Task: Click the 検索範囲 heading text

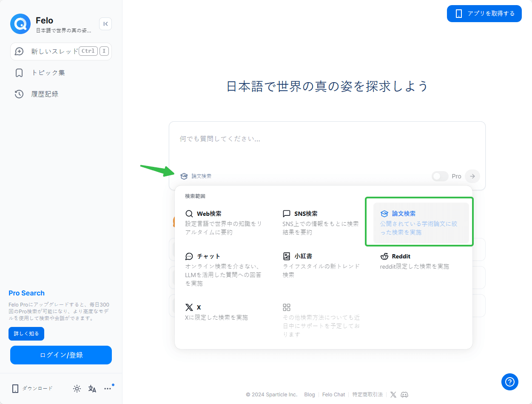Action: coord(195,196)
